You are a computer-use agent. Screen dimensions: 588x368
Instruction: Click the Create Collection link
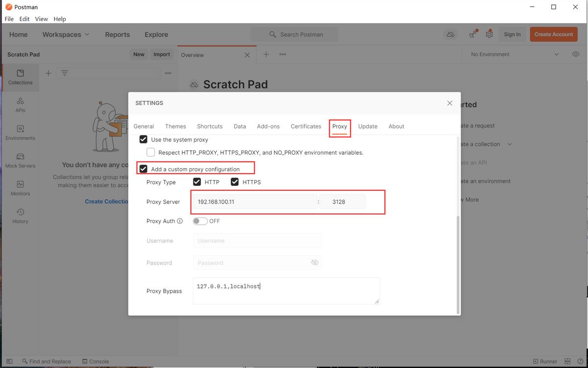(106, 201)
